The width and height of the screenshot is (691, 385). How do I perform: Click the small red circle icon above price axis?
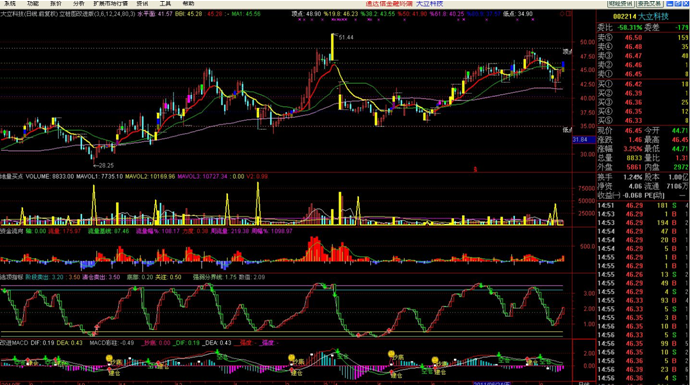click(x=562, y=14)
